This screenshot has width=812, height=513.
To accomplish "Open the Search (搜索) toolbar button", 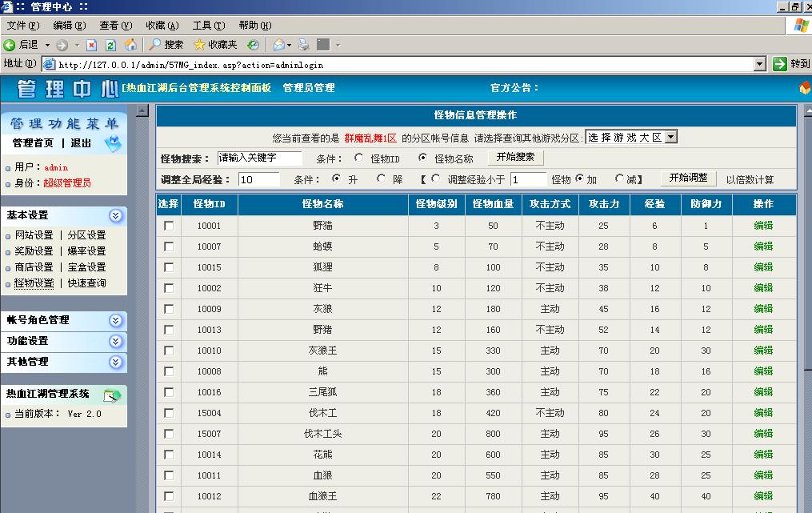I will tap(166, 45).
